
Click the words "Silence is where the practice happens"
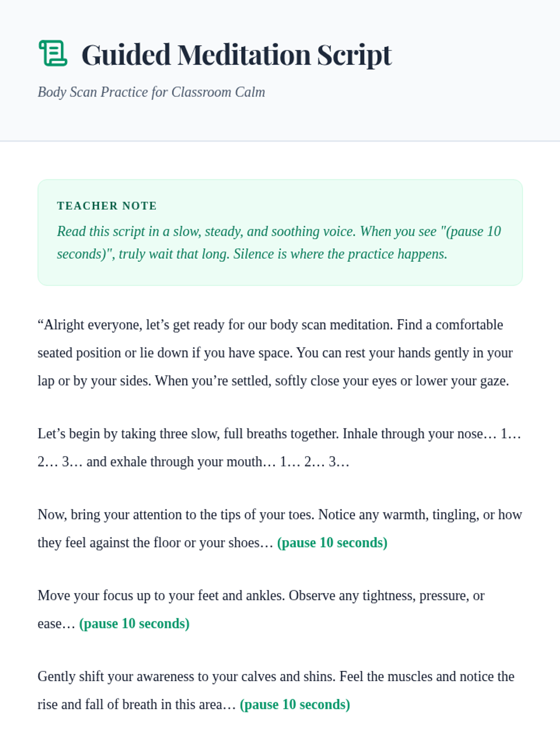point(340,254)
